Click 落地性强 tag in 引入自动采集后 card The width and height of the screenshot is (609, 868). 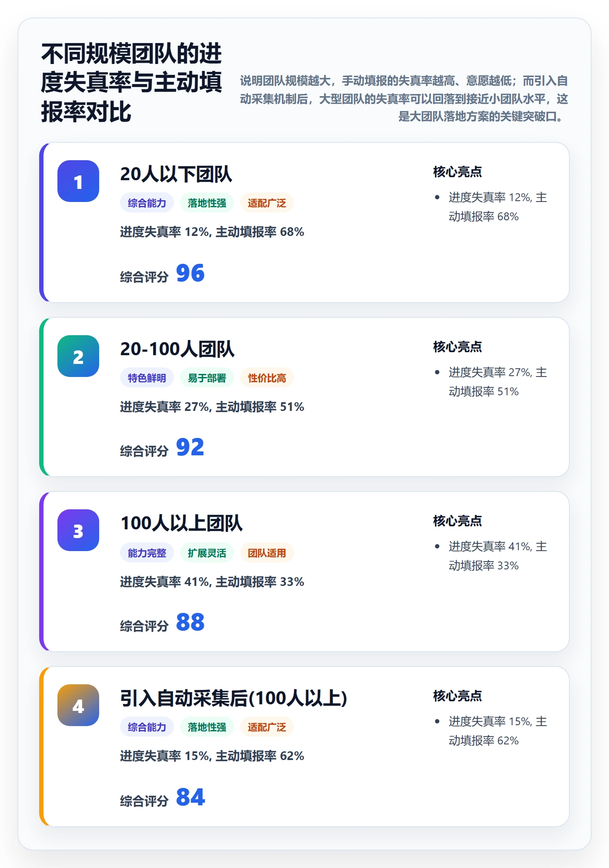tap(207, 727)
